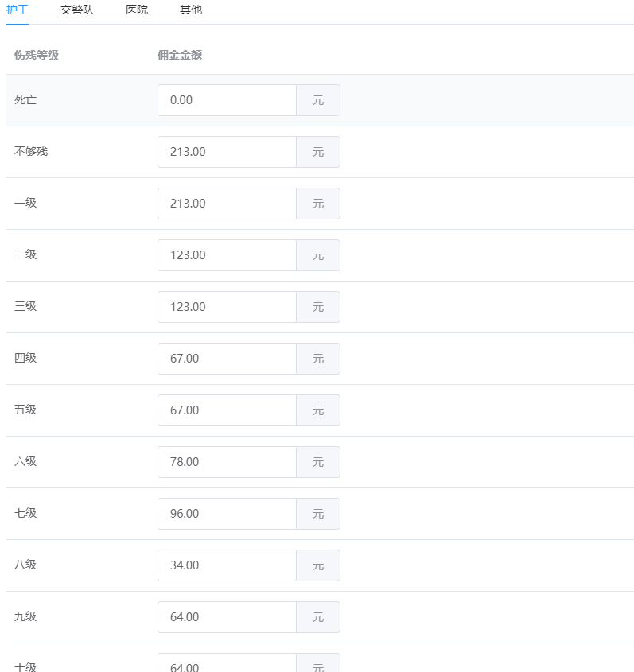Edit the 五级 commission amount field
The height and width of the screenshot is (672, 634).
228,410
